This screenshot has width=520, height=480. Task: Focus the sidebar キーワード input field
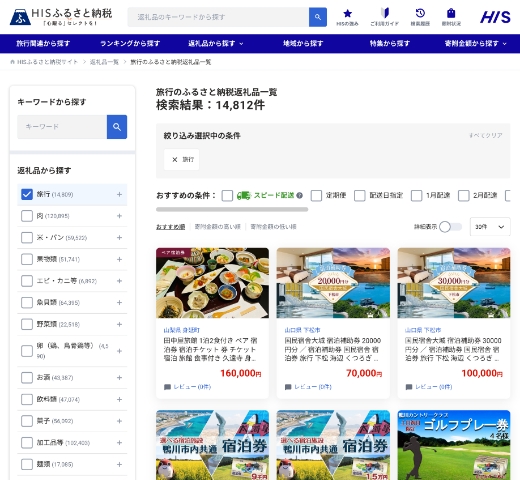point(62,127)
